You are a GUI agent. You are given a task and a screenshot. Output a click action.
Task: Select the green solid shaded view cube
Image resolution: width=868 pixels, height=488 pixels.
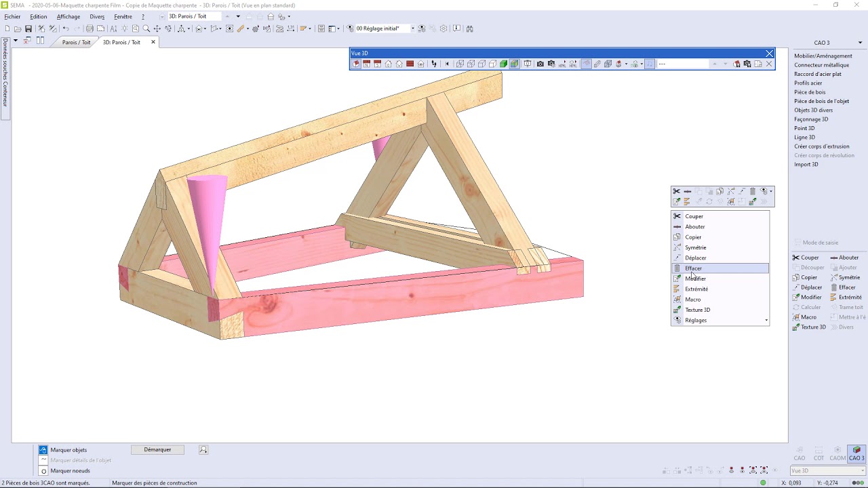(x=503, y=64)
